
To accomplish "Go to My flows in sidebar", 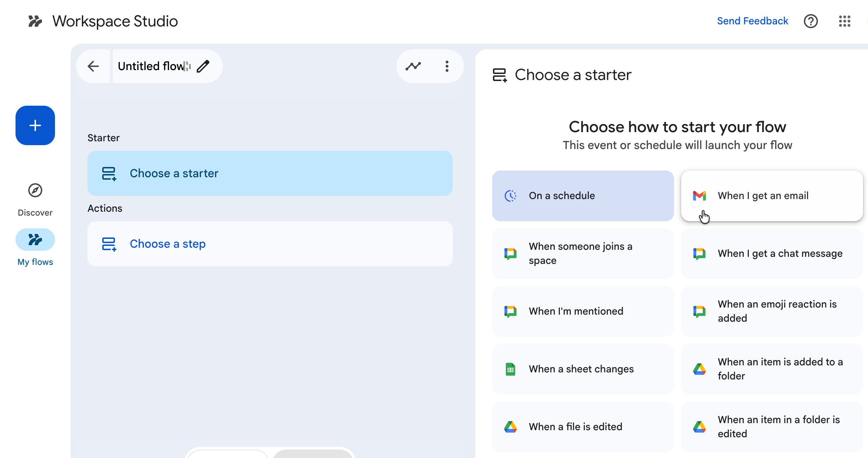I will [35, 240].
